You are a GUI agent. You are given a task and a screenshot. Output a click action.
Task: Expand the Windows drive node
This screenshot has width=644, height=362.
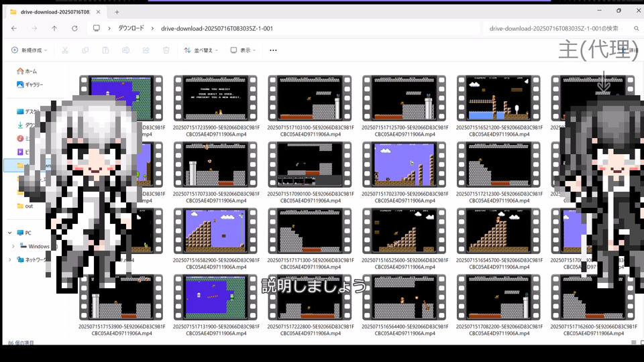click(x=13, y=246)
